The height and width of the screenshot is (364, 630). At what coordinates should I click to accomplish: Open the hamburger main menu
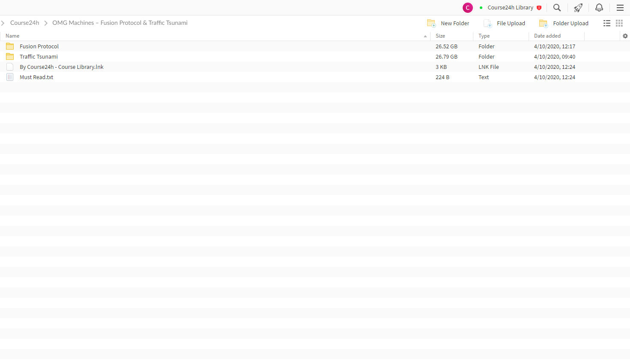point(620,8)
